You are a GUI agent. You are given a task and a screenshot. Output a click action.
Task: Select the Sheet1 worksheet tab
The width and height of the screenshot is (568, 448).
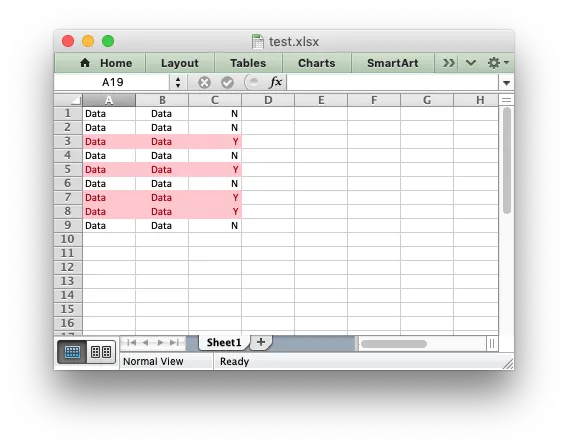[x=224, y=342]
